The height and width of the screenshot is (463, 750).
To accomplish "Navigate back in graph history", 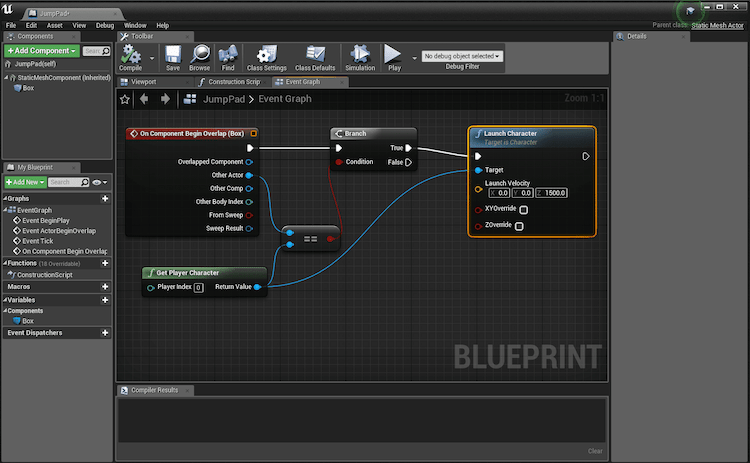I will tap(144, 99).
